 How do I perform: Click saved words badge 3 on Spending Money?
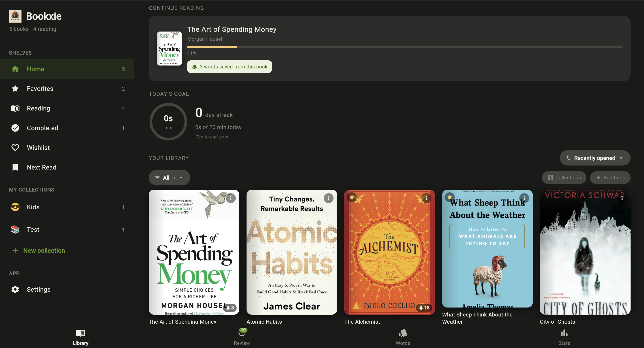(x=230, y=308)
